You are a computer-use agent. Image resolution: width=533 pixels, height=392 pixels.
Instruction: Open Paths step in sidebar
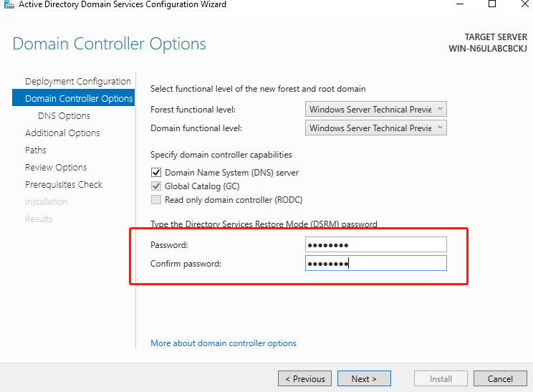coord(36,150)
